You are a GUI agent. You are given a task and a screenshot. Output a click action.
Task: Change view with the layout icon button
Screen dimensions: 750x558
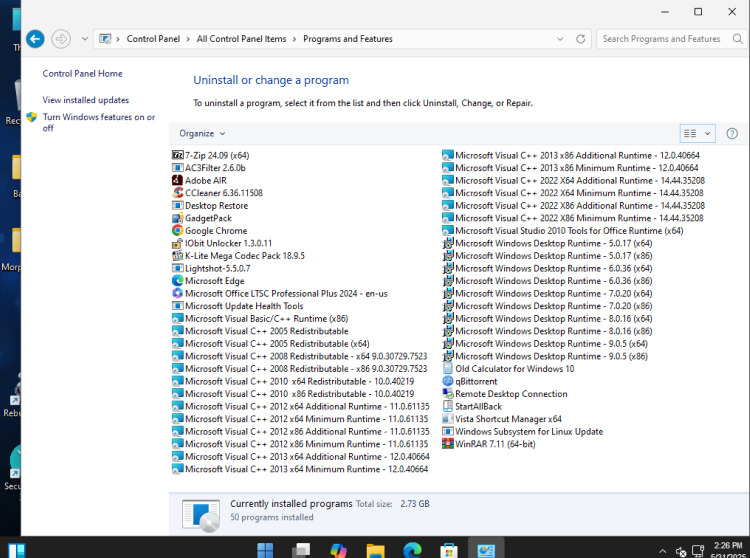[x=690, y=133]
